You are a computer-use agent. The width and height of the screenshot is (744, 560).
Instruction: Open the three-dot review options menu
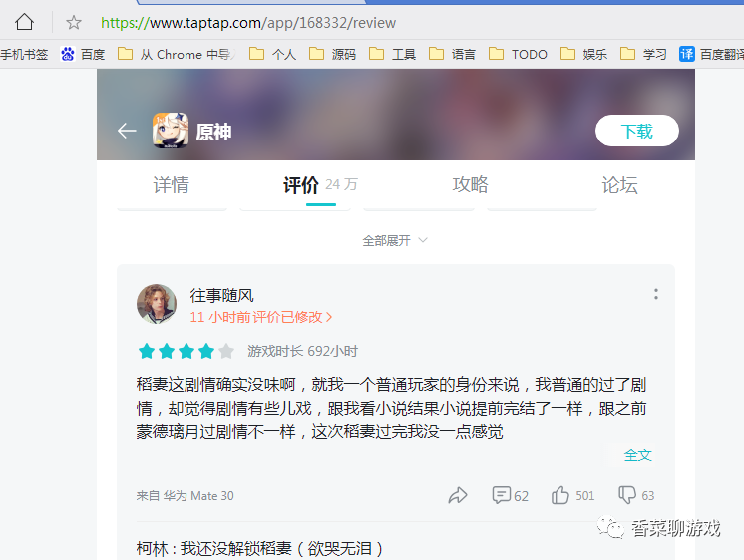coord(656,294)
